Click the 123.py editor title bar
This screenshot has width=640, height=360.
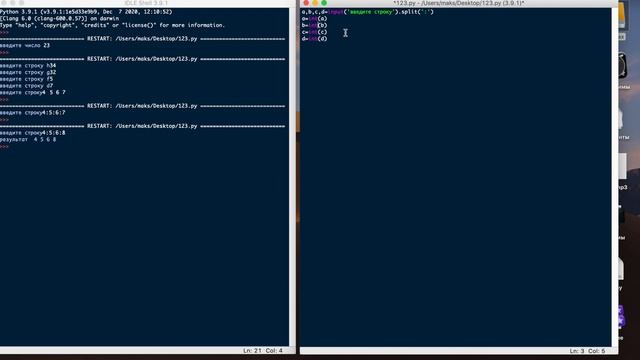[x=459, y=3]
